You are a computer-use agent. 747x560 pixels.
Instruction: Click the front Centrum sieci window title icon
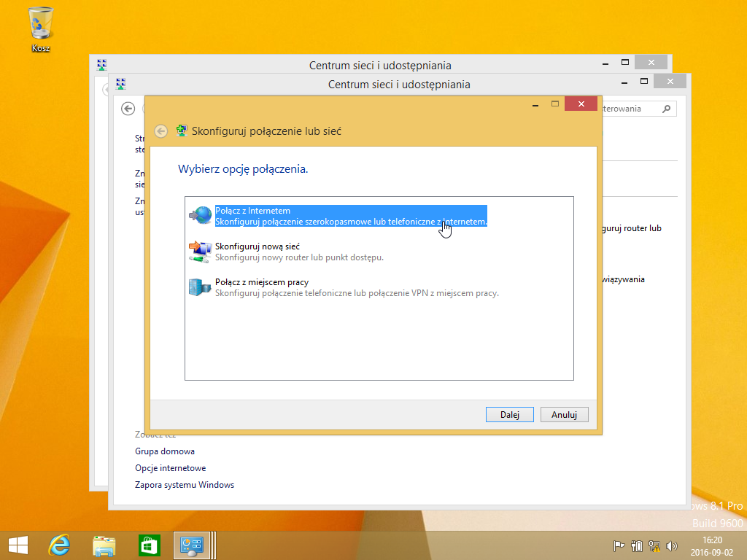pos(120,84)
